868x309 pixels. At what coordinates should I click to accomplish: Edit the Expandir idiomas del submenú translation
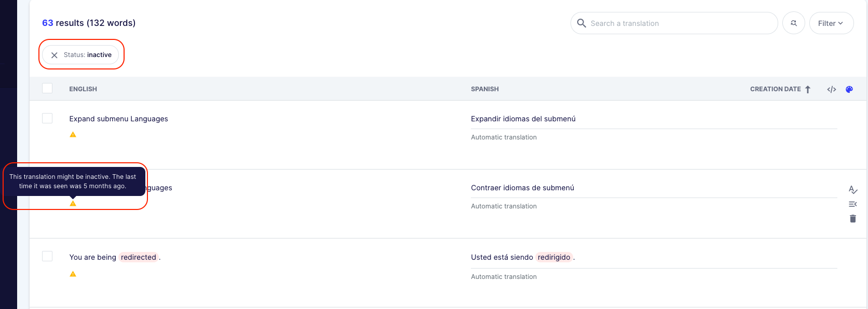[523, 119]
